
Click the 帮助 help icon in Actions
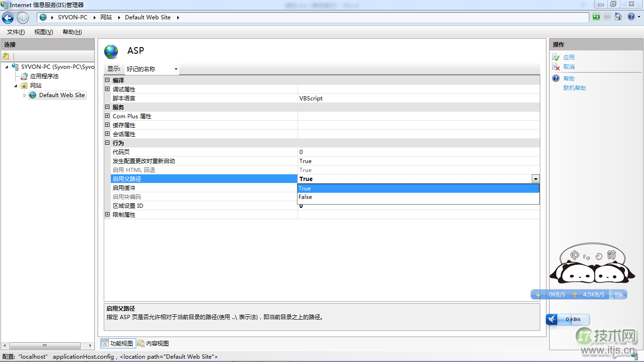coord(556,78)
